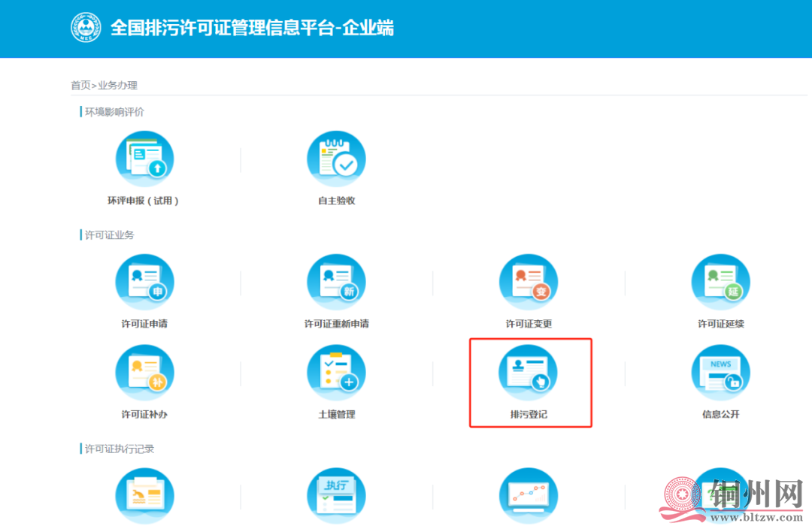Open first icon under 许可证执行记录 section
The image size is (812, 529).
point(144,496)
